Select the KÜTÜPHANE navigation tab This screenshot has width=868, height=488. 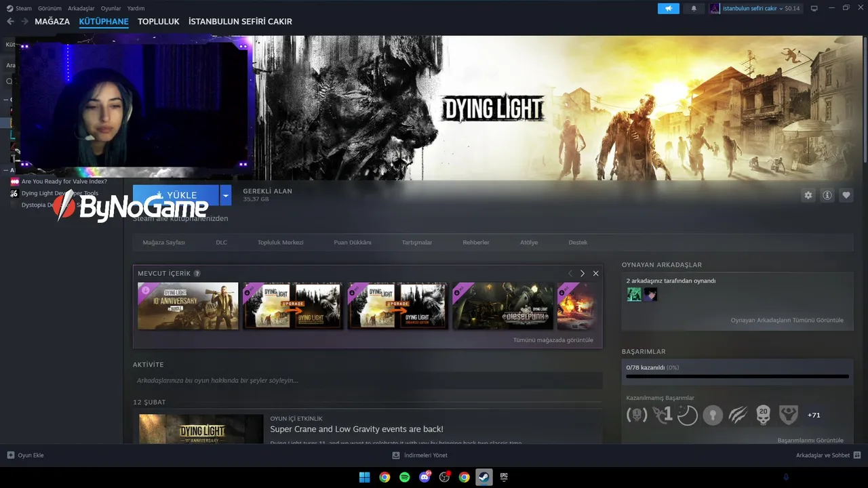(104, 22)
